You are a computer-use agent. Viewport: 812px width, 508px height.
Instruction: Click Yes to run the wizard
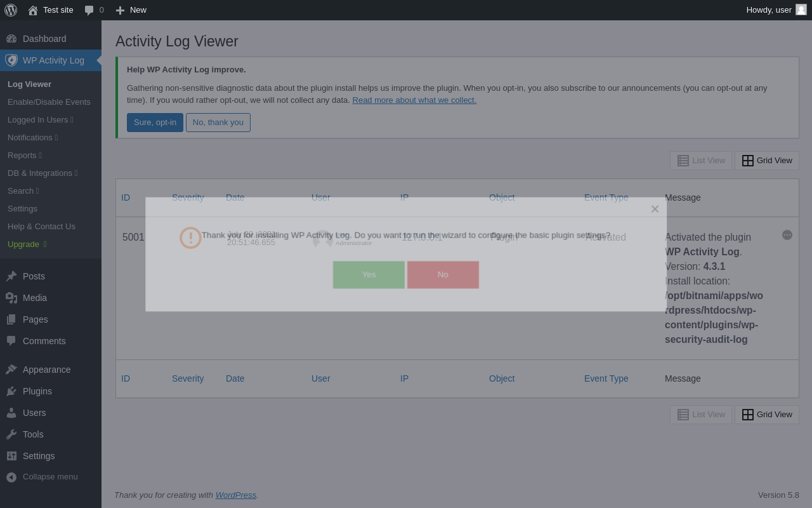[x=369, y=275]
